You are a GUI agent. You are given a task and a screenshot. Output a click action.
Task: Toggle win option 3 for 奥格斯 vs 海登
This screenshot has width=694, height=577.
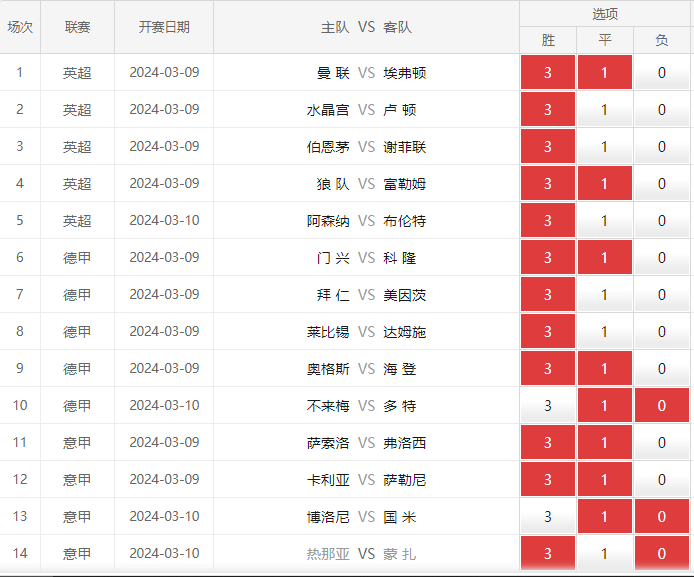[x=547, y=368]
